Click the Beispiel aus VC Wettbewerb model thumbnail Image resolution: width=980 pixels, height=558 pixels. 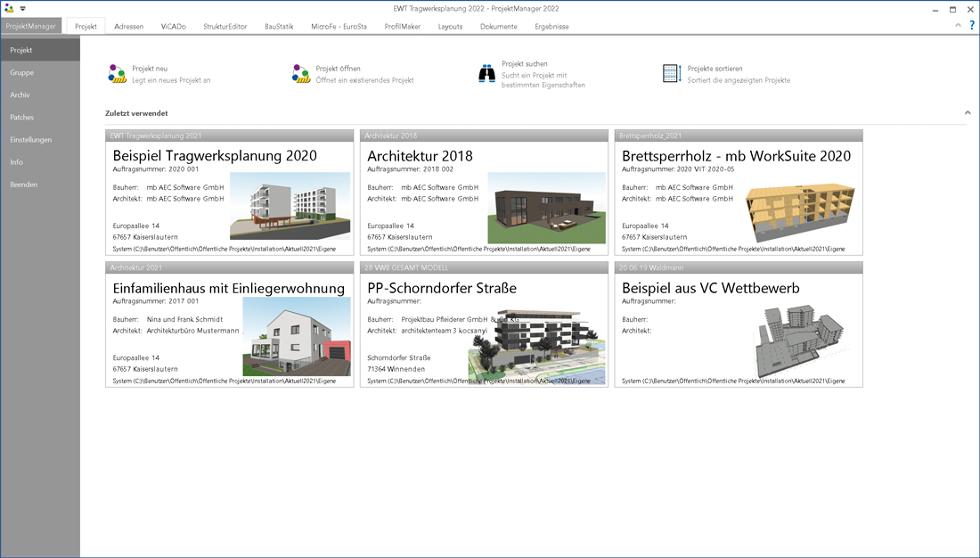pos(799,341)
